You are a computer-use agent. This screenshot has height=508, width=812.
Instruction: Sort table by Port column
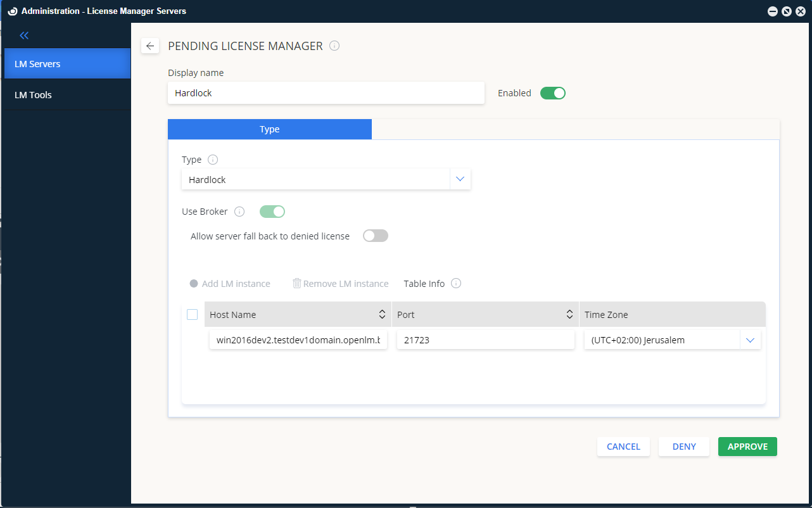coord(569,314)
